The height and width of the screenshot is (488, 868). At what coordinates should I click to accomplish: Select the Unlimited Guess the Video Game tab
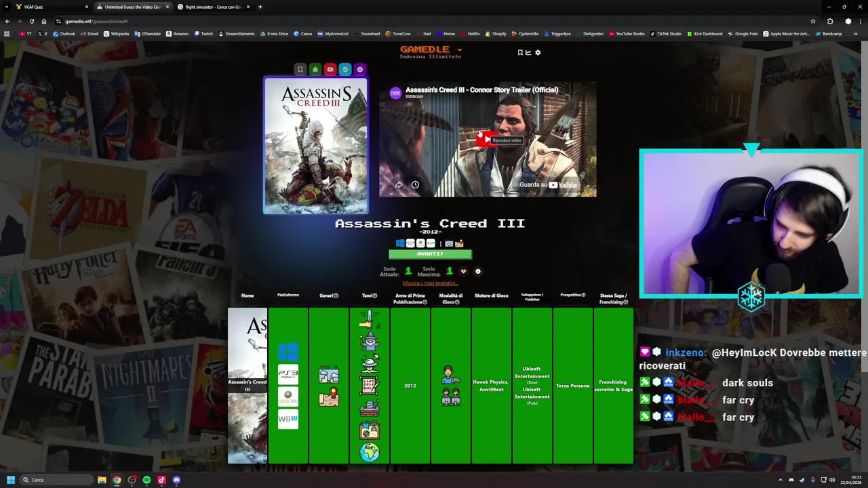tap(132, 7)
